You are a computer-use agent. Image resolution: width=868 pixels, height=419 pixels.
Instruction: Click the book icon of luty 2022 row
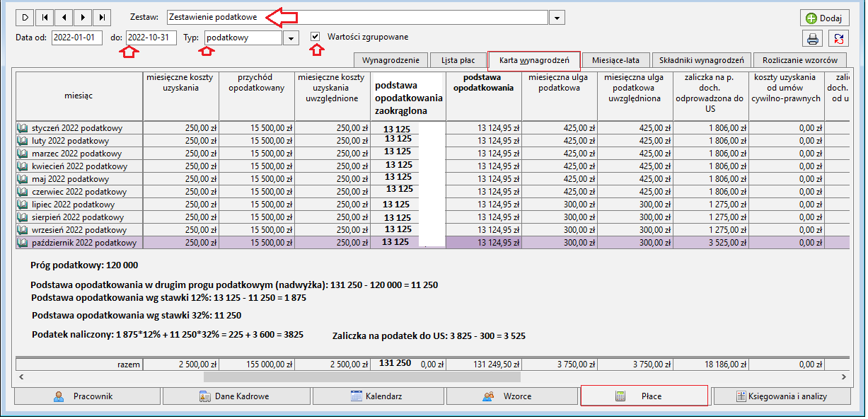pos(23,141)
